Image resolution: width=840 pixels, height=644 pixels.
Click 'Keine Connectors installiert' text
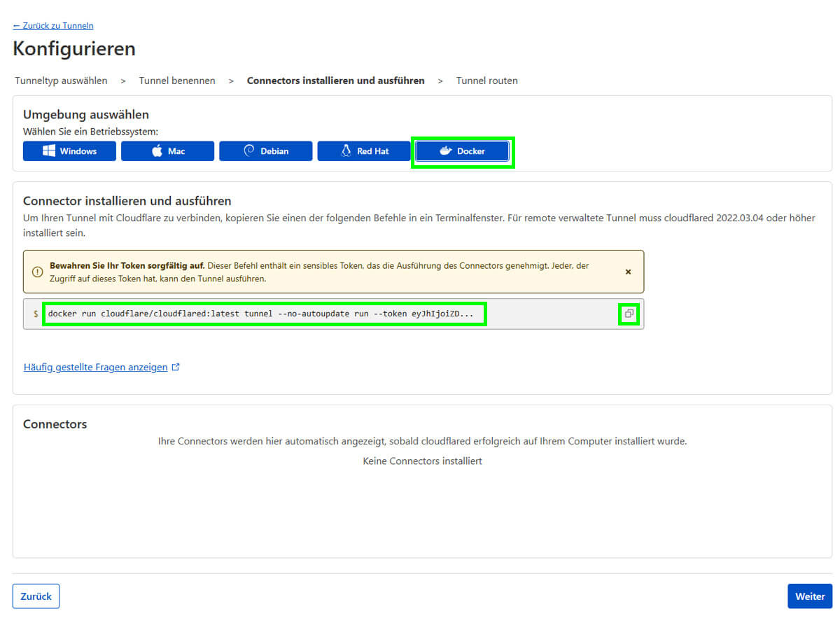click(x=422, y=461)
